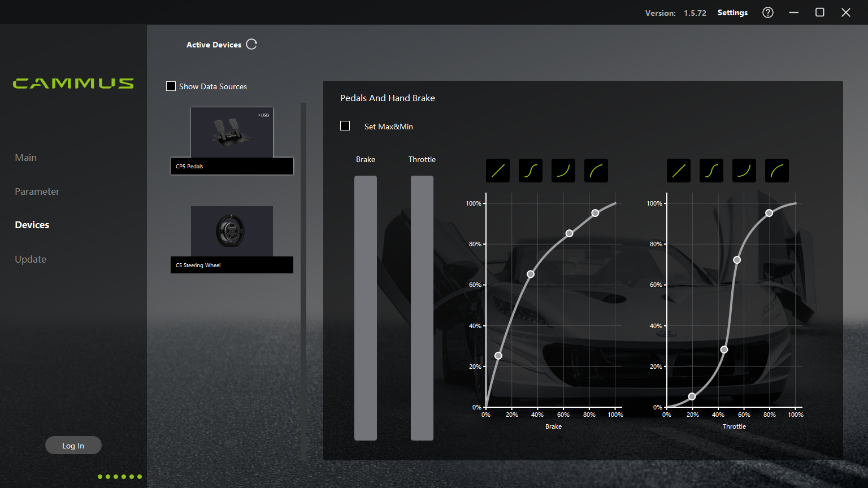Open Settings from the title bar
868x488 pixels.
point(732,12)
